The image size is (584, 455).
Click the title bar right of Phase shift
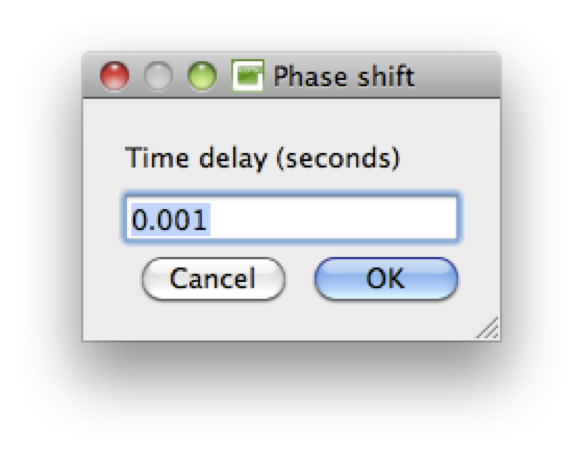(457, 76)
